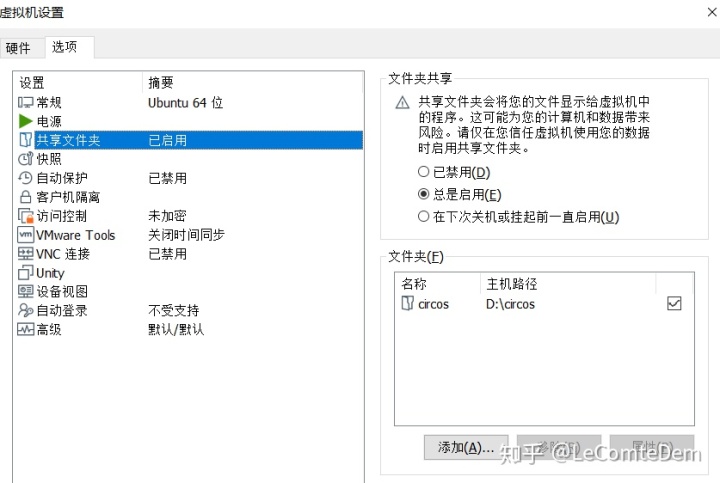Click the 常规 monitor icon
This screenshot has width=720, height=483.
click(25, 102)
